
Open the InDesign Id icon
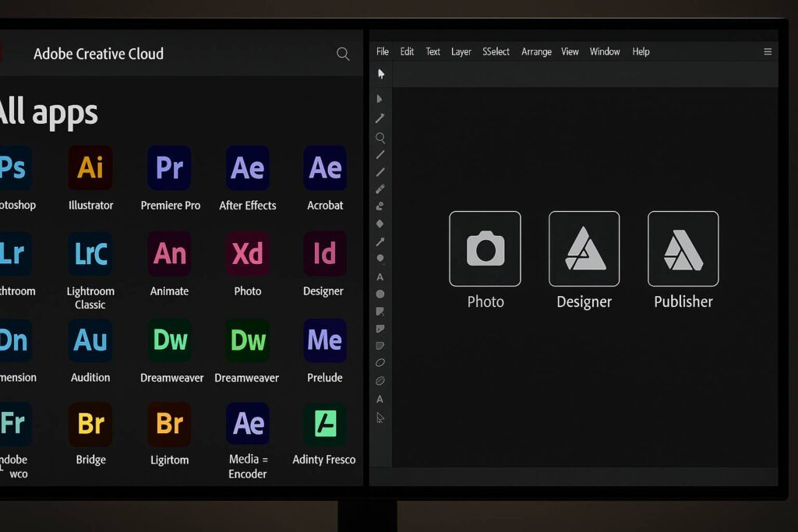coord(325,254)
